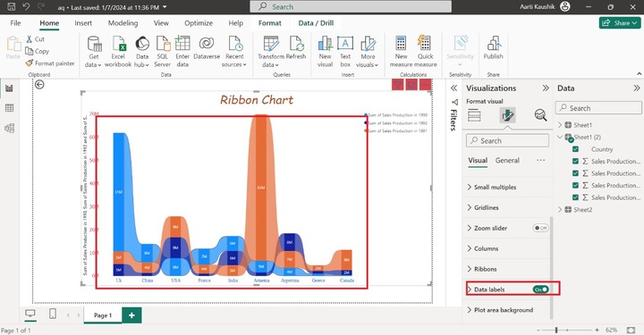The height and width of the screenshot is (335, 644).
Task: Uncheck third Sales Production field checkbox
Action: pos(575,185)
